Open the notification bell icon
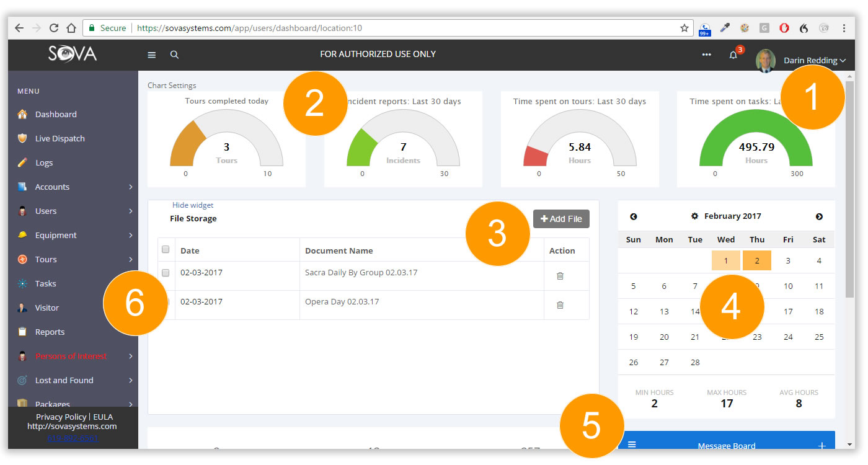This screenshot has width=868, height=465. tap(733, 55)
